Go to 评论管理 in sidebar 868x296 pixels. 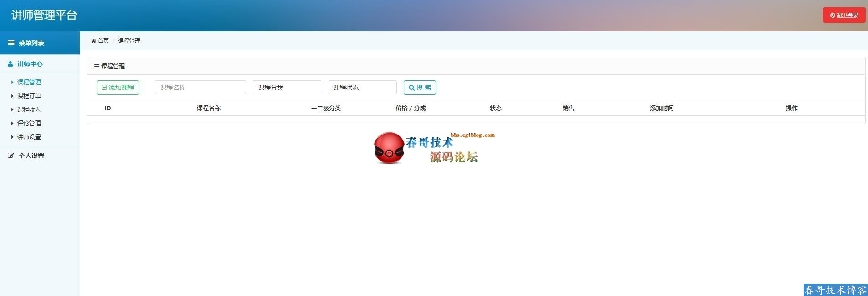click(x=29, y=123)
